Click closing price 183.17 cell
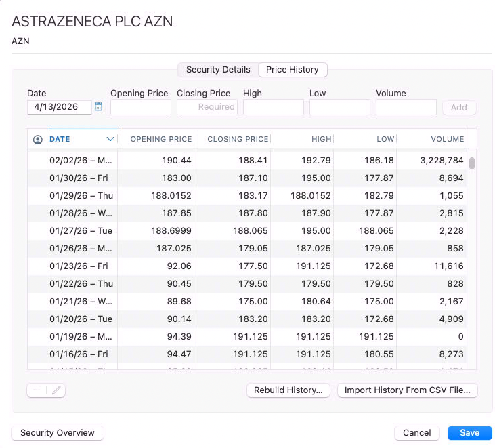The height and width of the screenshot is (448, 495). click(x=253, y=196)
